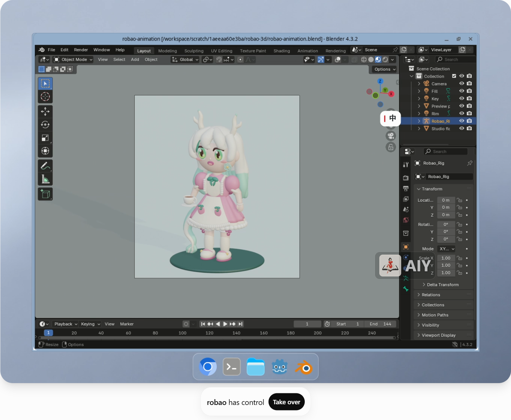Choose the Move tool

pyautogui.click(x=45, y=111)
